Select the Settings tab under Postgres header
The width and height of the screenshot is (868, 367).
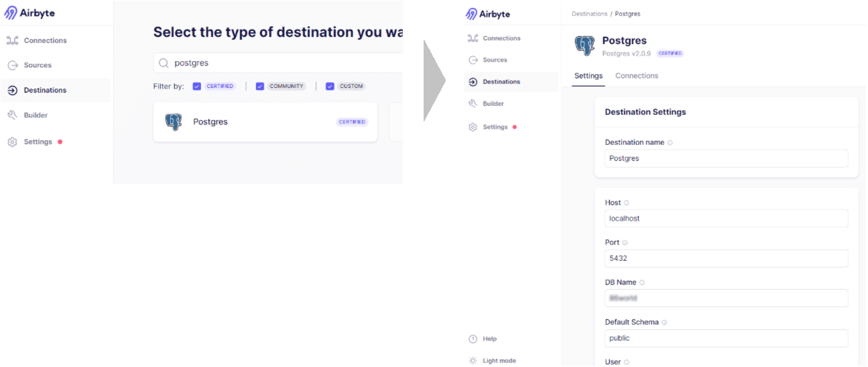[x=588, y=76]
